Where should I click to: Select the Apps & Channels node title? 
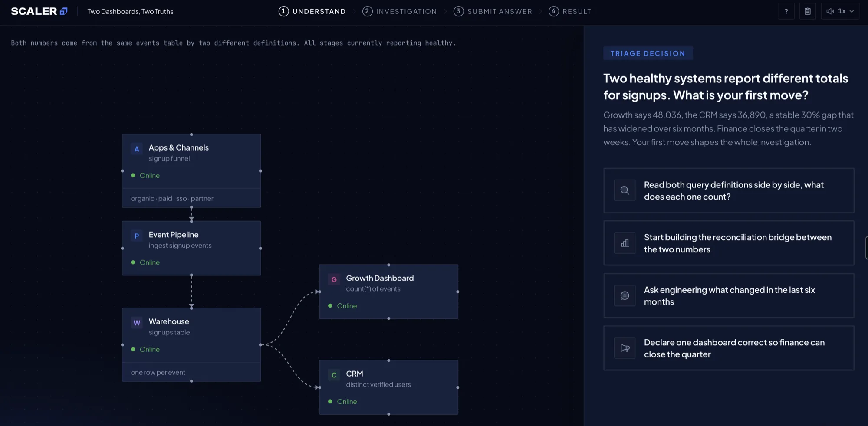coord(179,147)
